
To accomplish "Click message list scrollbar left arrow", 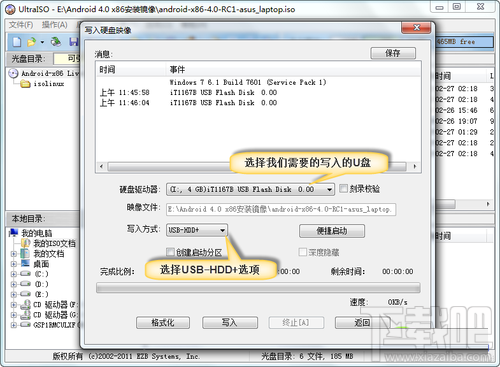I will click(102, 166).
